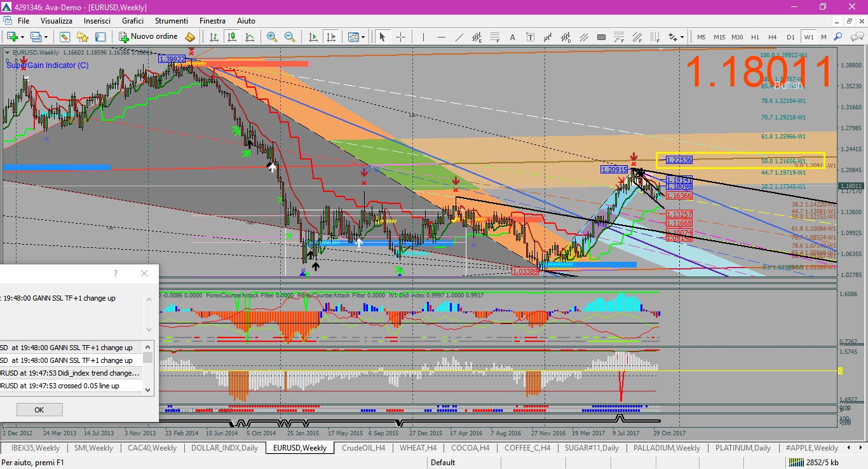This screenshot has height=469, width=868.
Task: Select the crosshair tool
Action: (400, 37)
